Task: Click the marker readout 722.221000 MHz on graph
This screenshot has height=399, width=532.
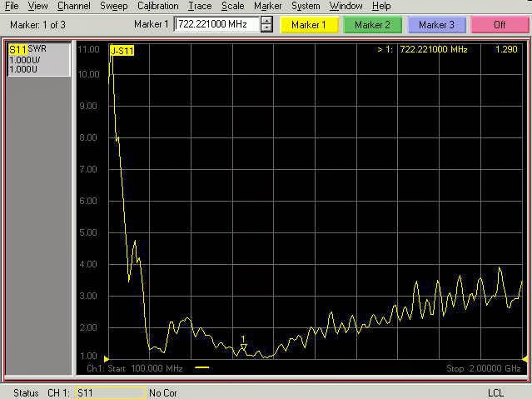Action: tap(433, 50)
